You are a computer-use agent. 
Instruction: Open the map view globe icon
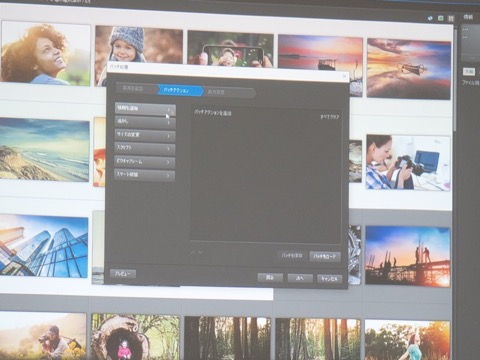[x=430, y=18]
